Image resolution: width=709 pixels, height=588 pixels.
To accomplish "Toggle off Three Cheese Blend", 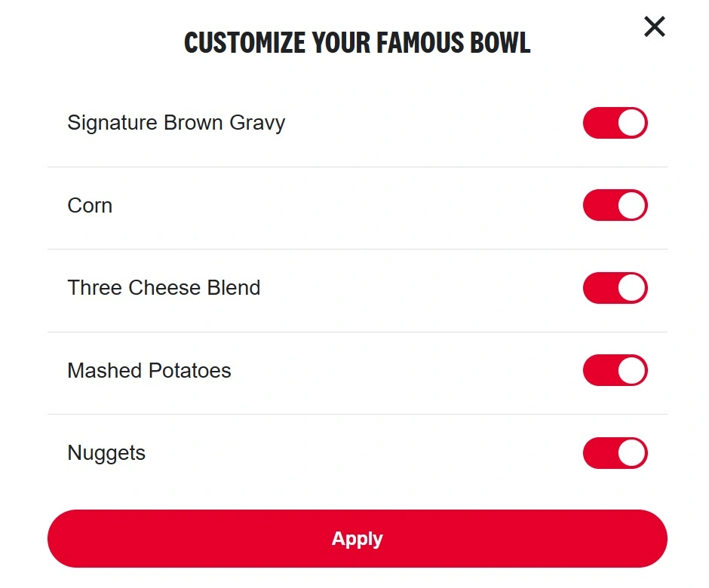I will click(615, 287).
